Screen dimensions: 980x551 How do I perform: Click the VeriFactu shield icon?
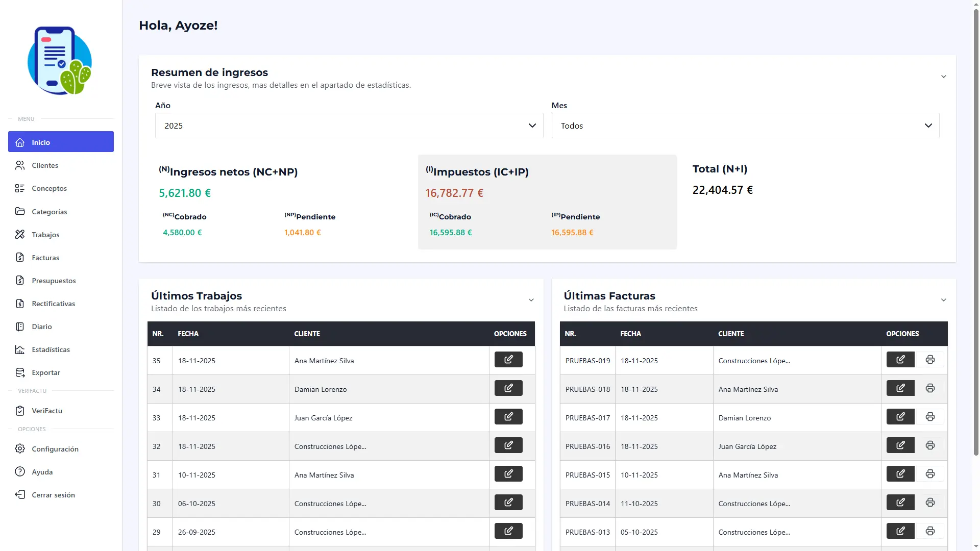[x=19, y=411]
